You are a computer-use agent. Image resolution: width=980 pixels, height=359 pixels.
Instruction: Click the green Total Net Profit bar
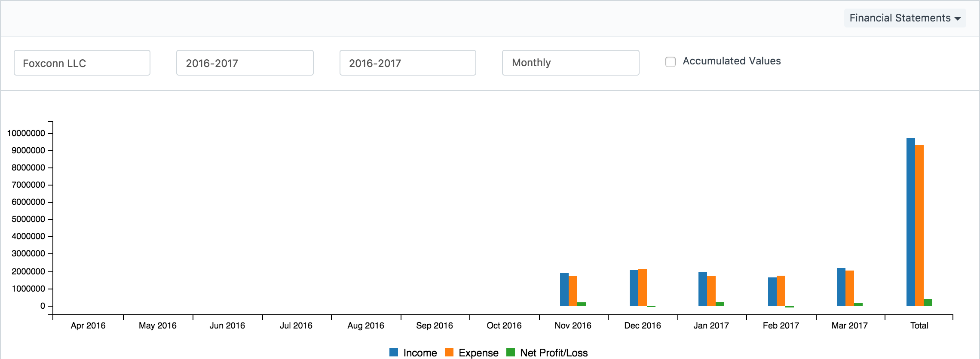click(928, 302)
